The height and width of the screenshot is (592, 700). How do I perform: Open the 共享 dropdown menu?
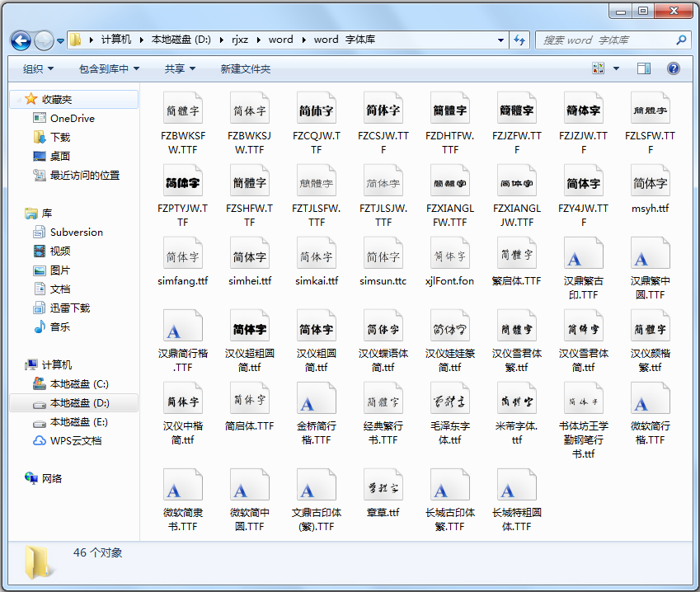click(180, 69)
